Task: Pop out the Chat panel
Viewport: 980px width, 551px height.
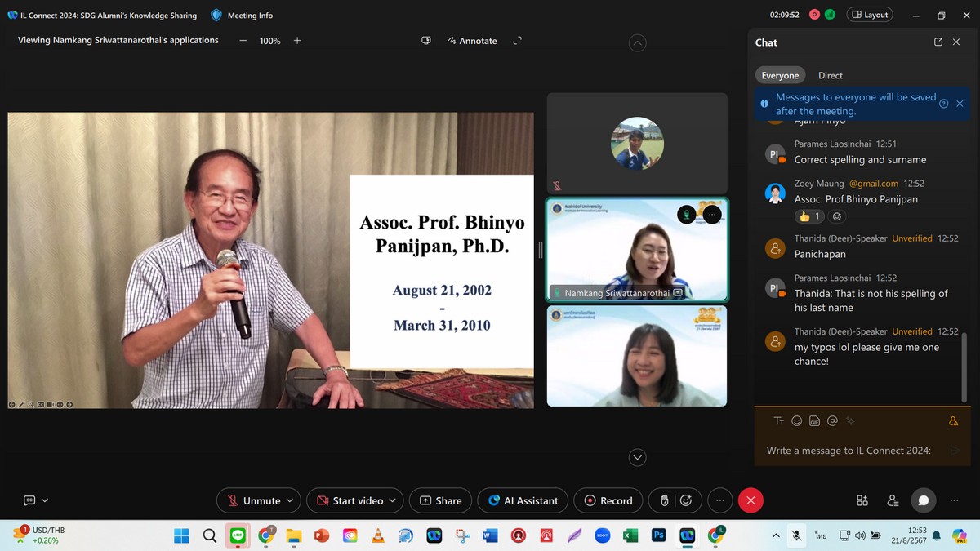Action: click(938, 42)
